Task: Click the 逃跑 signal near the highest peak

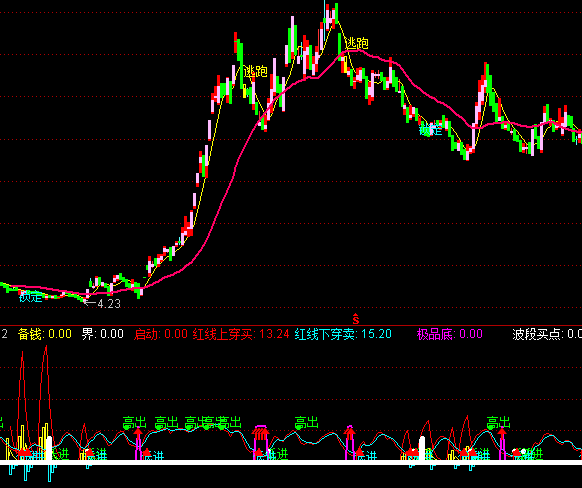Action: tap(357, 43)
